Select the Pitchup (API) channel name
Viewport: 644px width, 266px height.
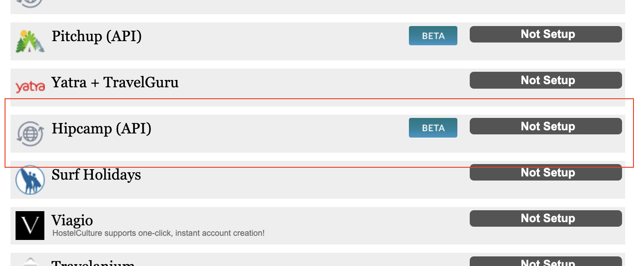tap(97, 36)
